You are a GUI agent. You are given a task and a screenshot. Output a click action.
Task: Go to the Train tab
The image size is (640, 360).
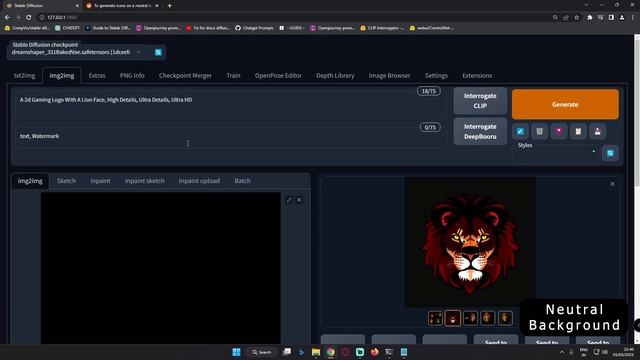click(x=233, y=76)
